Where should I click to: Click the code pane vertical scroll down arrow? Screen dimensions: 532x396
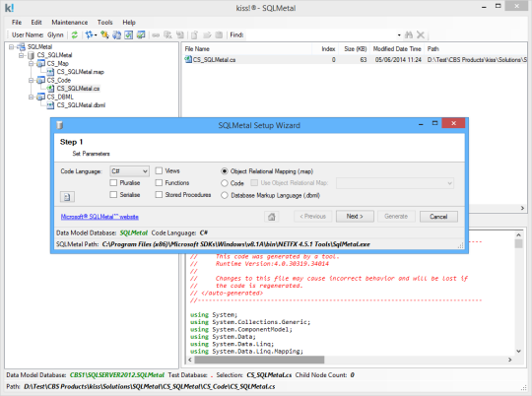(x=518, y=352)
